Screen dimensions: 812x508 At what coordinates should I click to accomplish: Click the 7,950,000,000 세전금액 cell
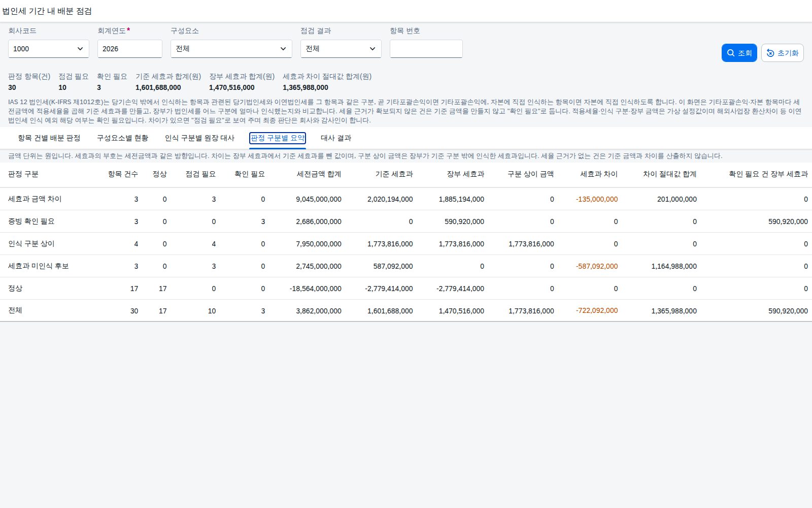coord(319,244)
